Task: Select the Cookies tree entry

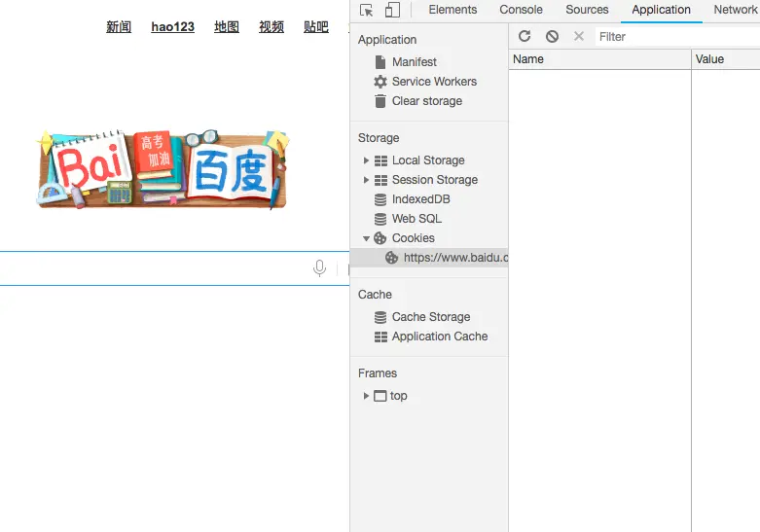Action: pyautogui.click(x=413, y=238)
